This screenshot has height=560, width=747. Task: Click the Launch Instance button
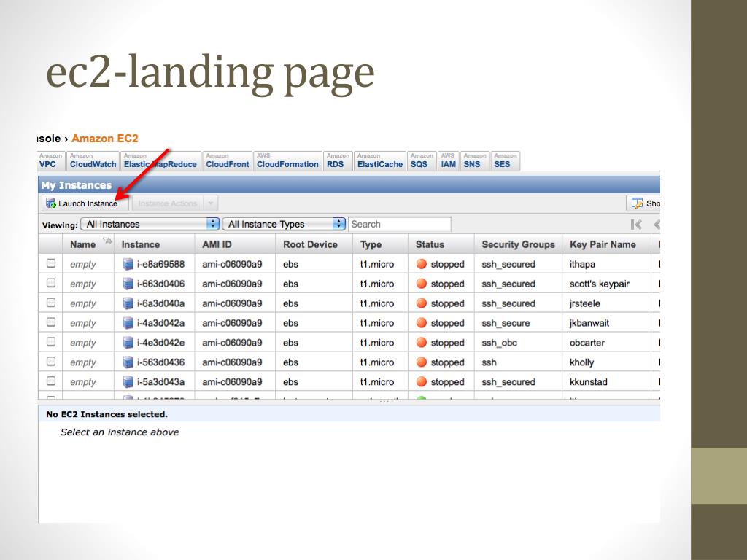[x=85, y=203]
